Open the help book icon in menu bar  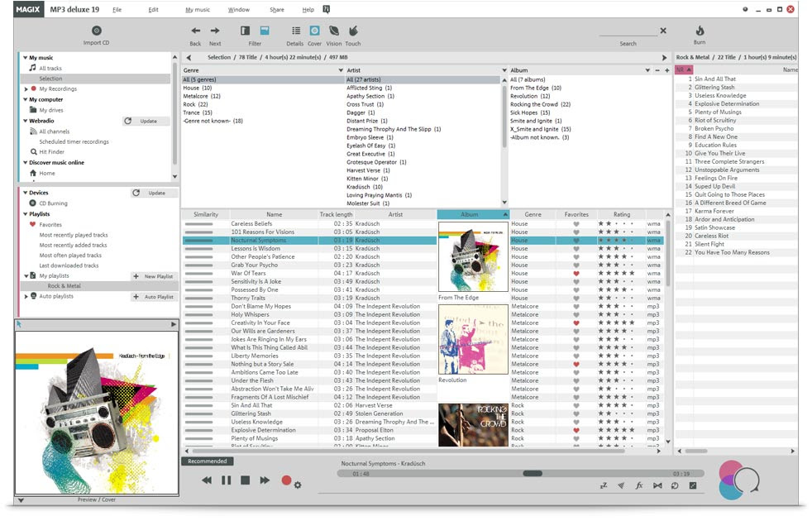327,9
